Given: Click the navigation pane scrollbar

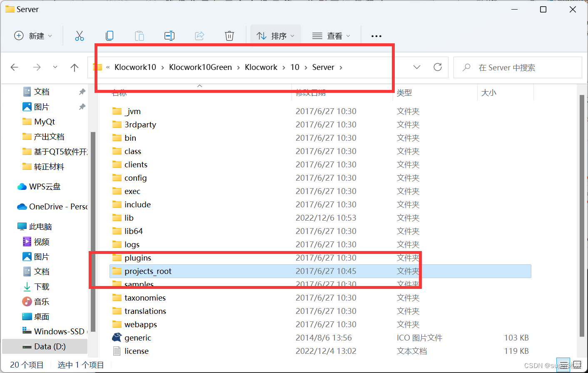Looking at the screenshot, I should tap(93, 231).
